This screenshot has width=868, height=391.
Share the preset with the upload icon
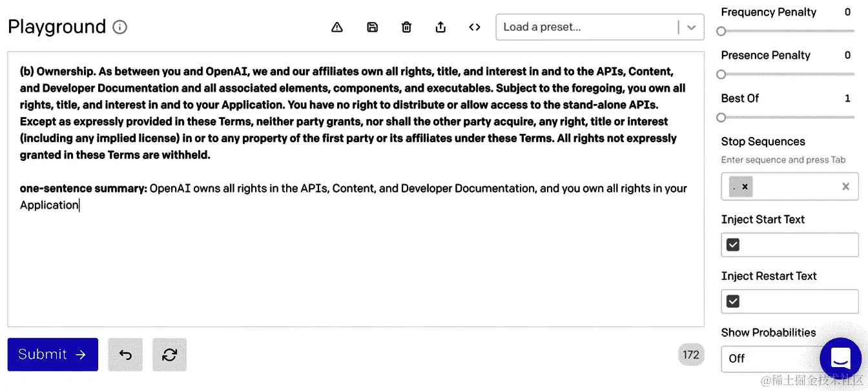coord(440,27)
